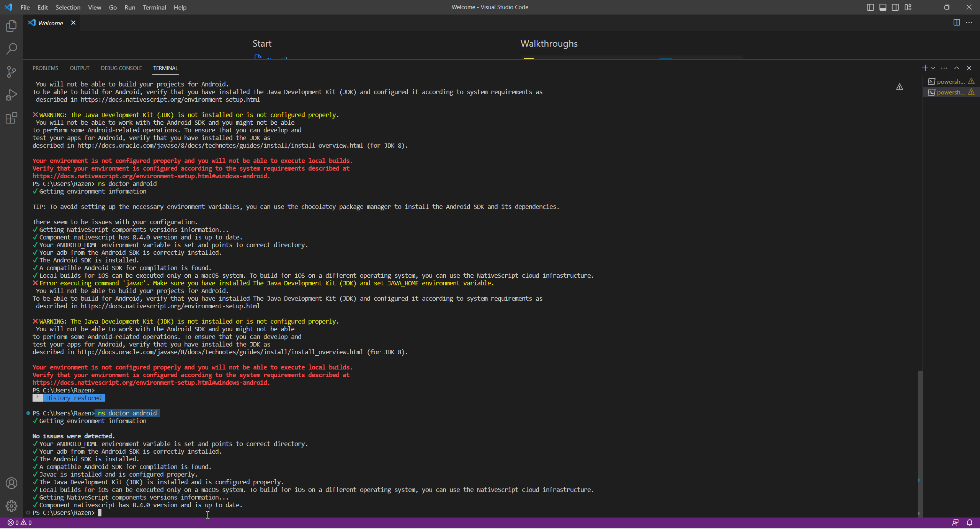
Task: Maximize panel size with the up chevron
Action: click(957, 68)
